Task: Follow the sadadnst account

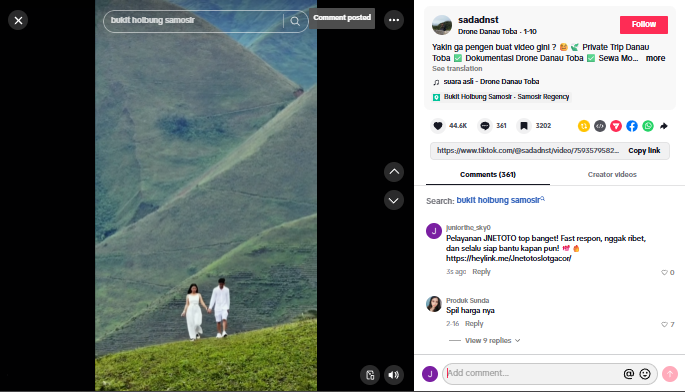Action: point(643,24)
